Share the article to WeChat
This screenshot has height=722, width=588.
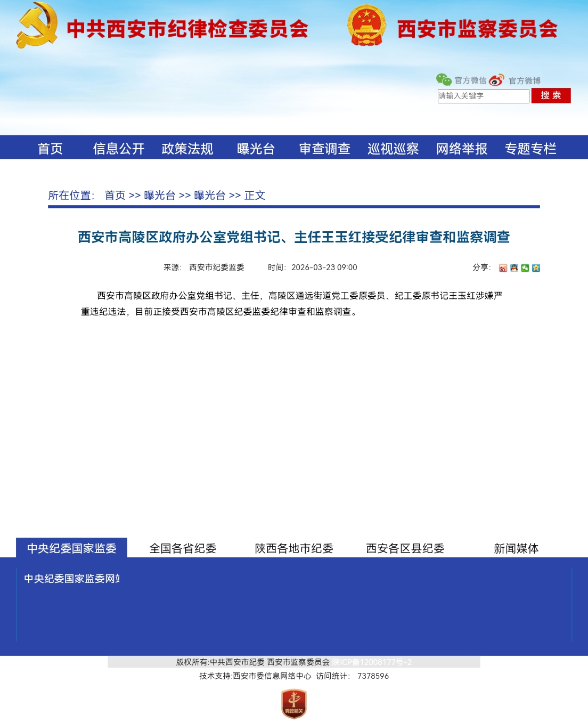point(525,268)
